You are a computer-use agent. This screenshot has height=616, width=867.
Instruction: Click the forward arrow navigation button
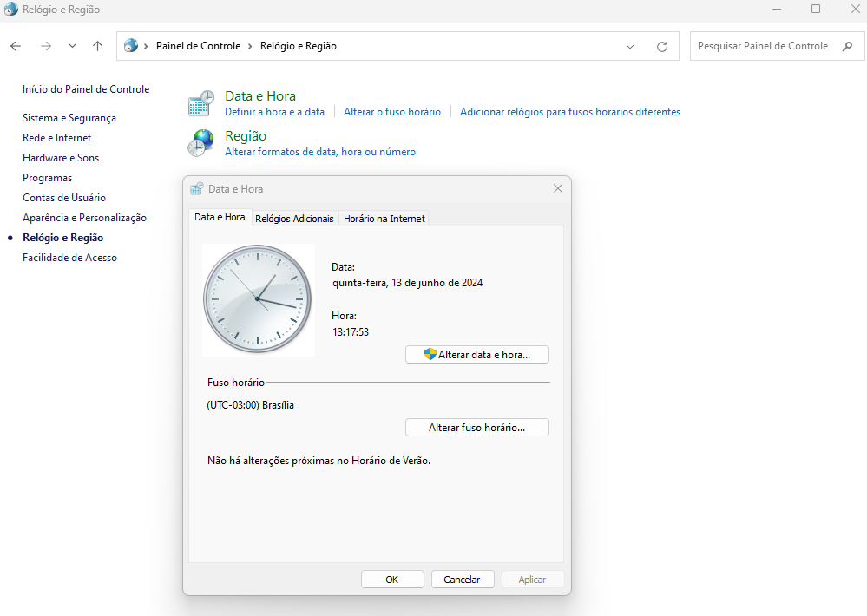point(45,46)
